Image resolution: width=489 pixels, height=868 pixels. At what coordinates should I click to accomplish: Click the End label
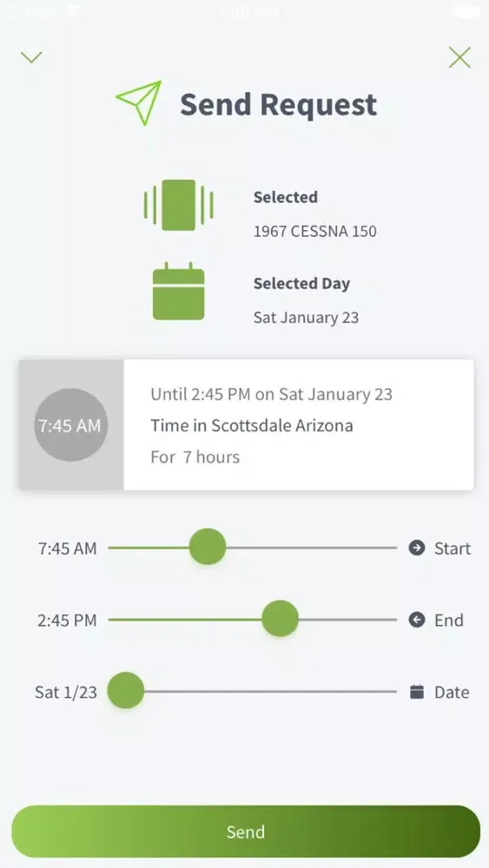pyautogui.click(x=448, y=621)
